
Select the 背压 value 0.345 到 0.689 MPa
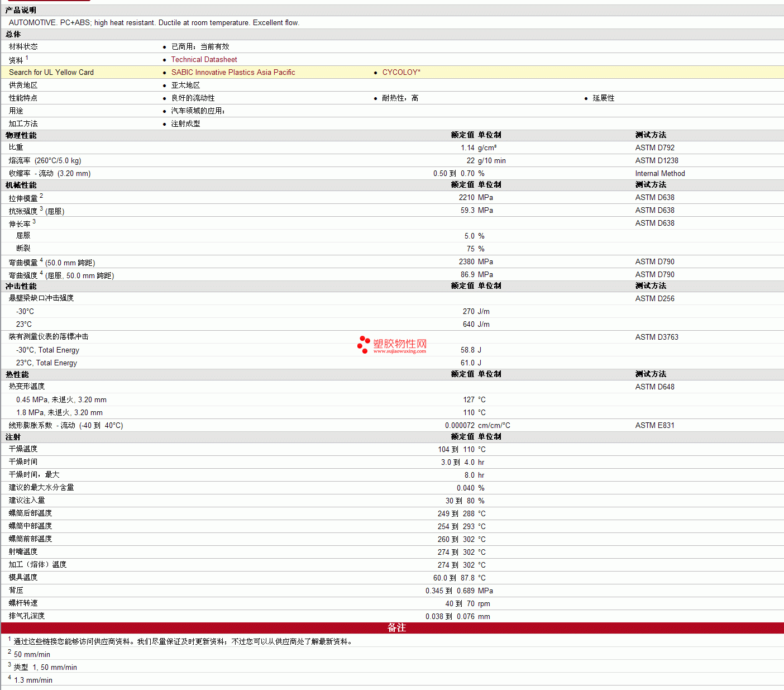tap(459, 591)
